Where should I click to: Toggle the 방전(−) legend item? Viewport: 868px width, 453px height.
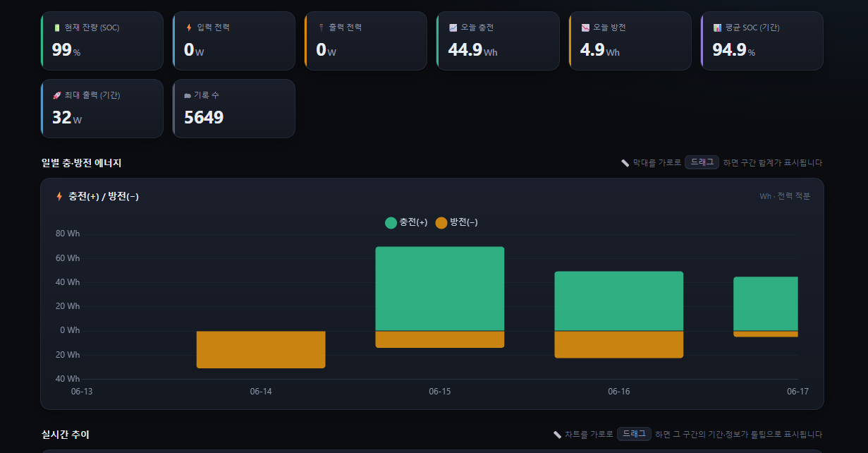click(457, 222)
